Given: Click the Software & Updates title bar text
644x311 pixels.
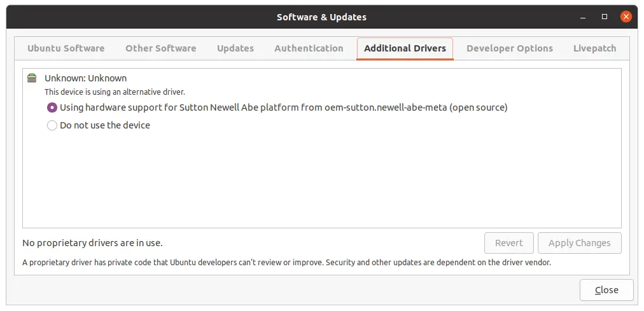Looking at the screenshot, I should (x=321, y=17).
